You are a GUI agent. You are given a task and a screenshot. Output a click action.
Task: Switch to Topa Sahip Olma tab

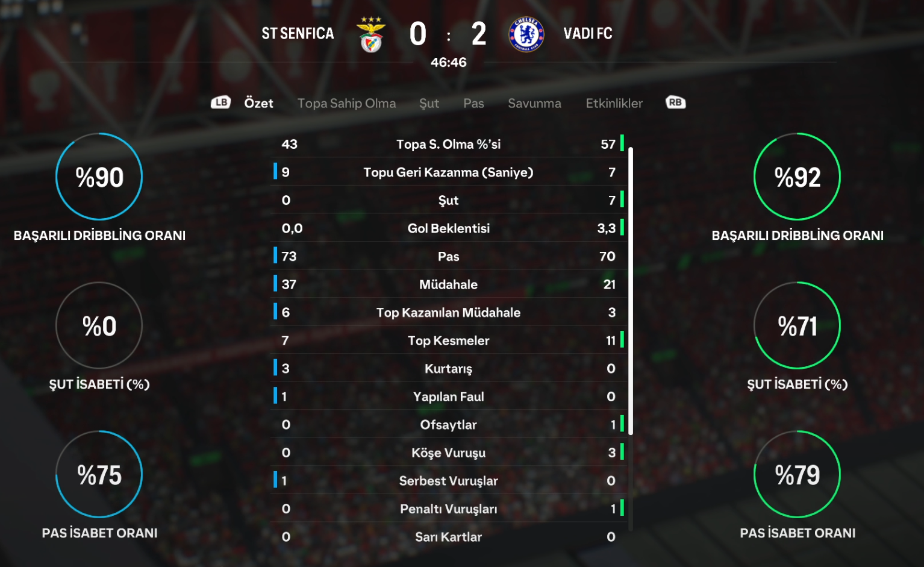pyautogui.click(x=346, y=103)
